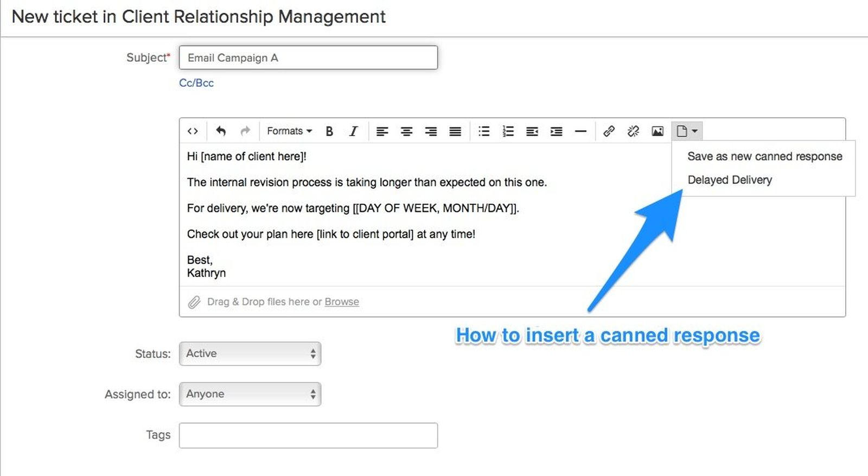Click Browse to attach files

[342, 302]
